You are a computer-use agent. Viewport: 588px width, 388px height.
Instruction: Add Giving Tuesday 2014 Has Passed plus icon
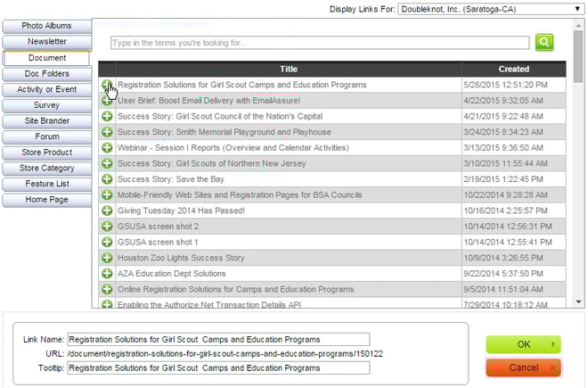click(107, 211)
